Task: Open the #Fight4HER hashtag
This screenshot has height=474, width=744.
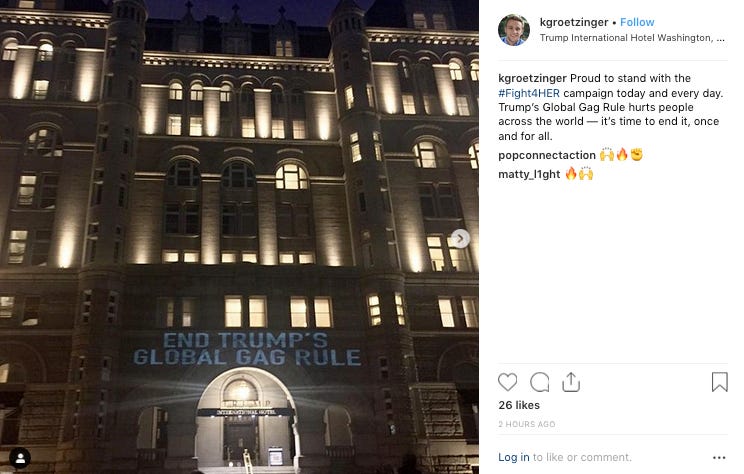Action: [529, 93]
